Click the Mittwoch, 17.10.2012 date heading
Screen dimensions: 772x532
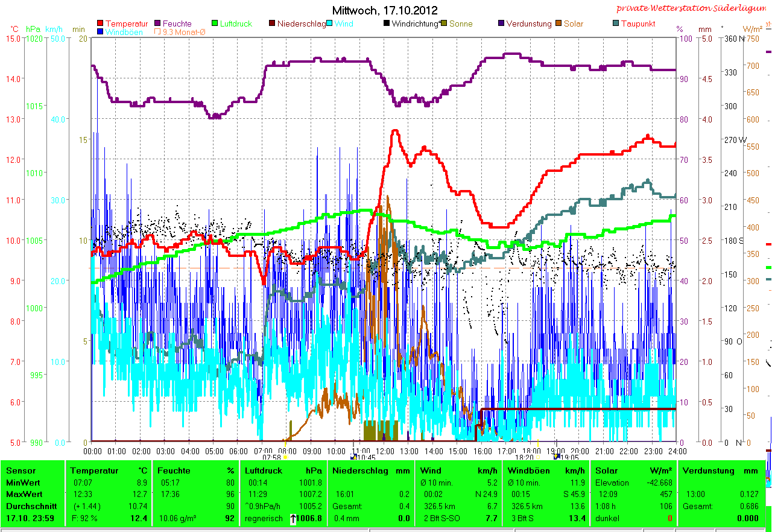click(x=385, y=10)
